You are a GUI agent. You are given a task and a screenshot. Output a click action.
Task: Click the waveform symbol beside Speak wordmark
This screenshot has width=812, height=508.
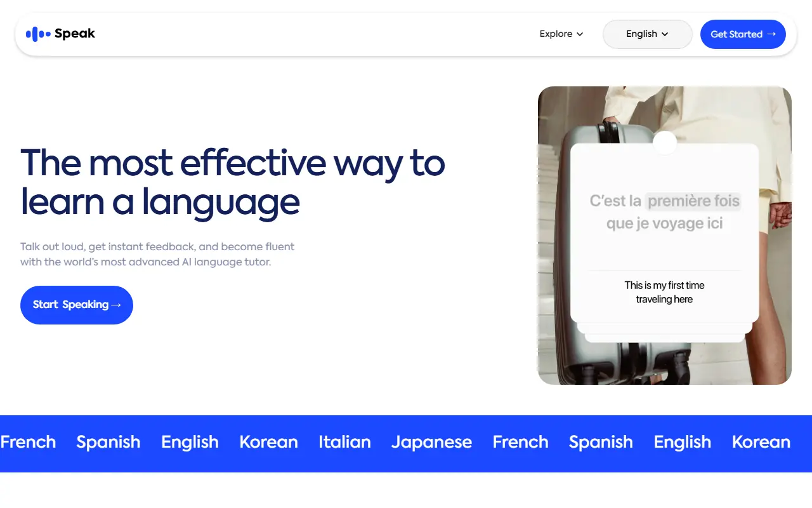37,33
